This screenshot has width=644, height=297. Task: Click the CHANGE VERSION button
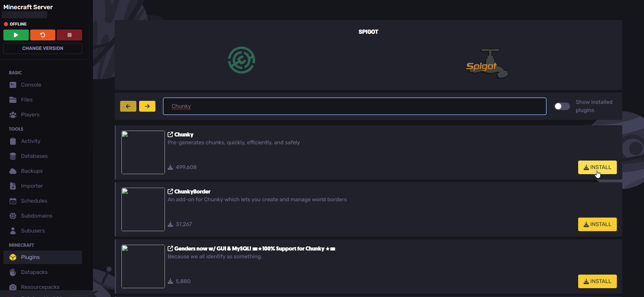[43, 48]
